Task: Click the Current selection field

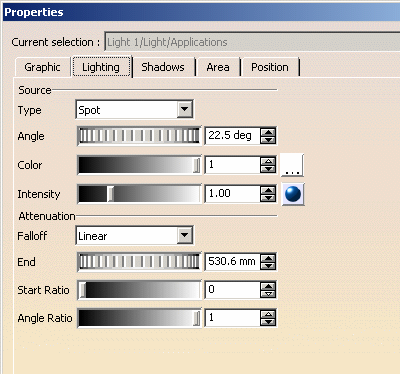Action: click(x=252, y=42)
